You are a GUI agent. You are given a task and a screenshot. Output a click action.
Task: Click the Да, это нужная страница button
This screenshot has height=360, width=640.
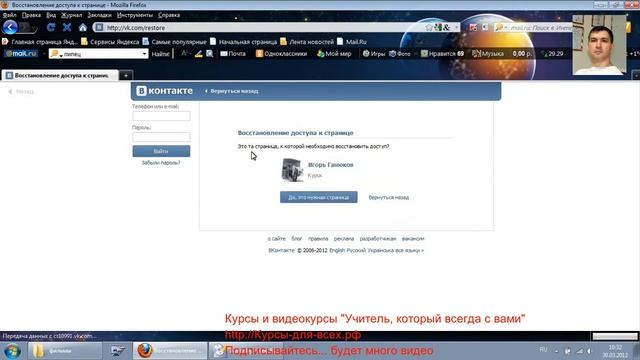[x=318, y=197]
